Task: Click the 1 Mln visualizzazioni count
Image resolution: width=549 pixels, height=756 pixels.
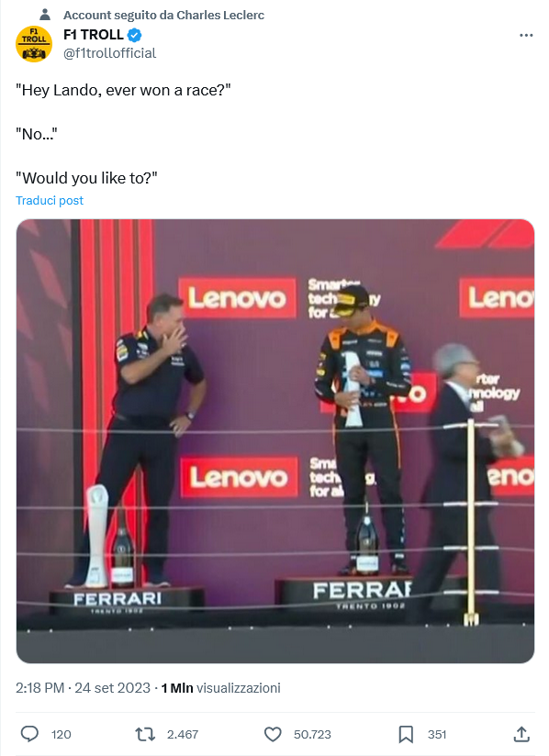Action: [x=220, y=688]
